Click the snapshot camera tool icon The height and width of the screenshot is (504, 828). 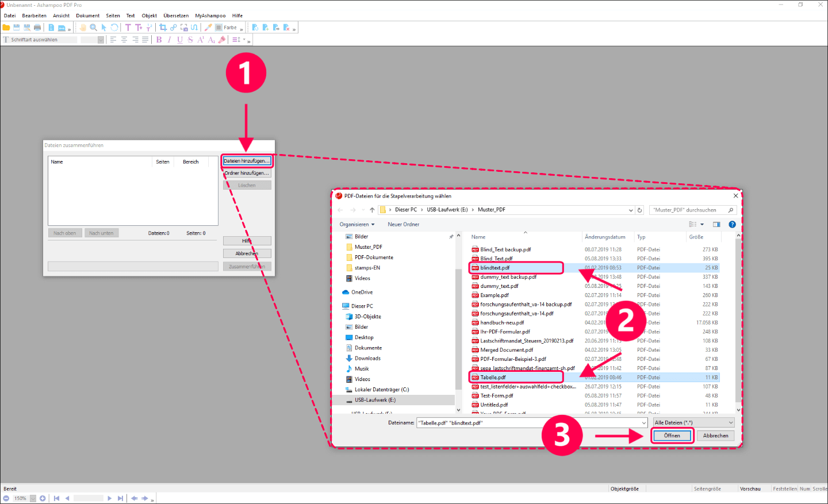click(184, 28)
